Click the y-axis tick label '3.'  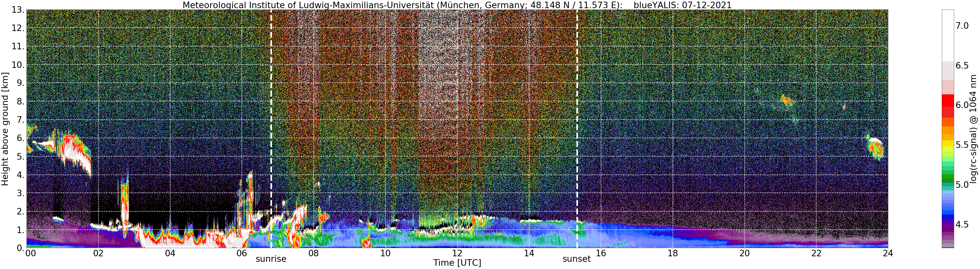point(20,193)
